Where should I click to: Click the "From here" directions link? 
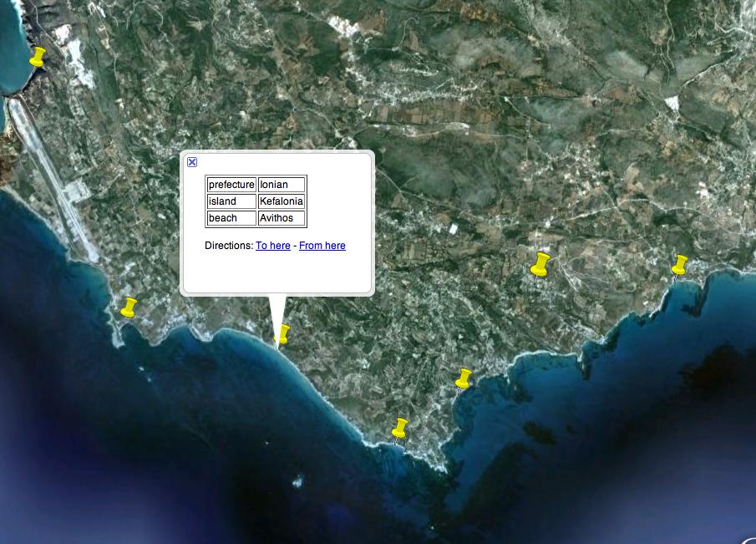point(322,246)
